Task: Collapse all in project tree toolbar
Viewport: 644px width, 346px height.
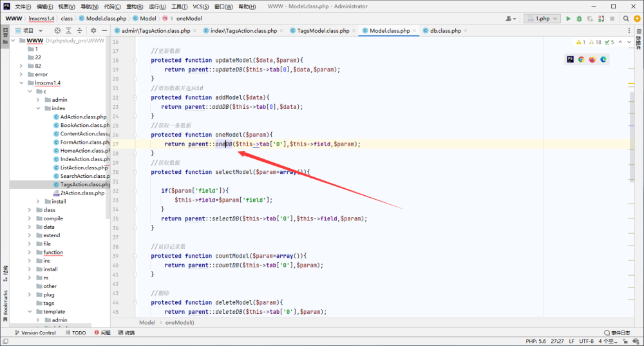Action: (x=80, y=30)
